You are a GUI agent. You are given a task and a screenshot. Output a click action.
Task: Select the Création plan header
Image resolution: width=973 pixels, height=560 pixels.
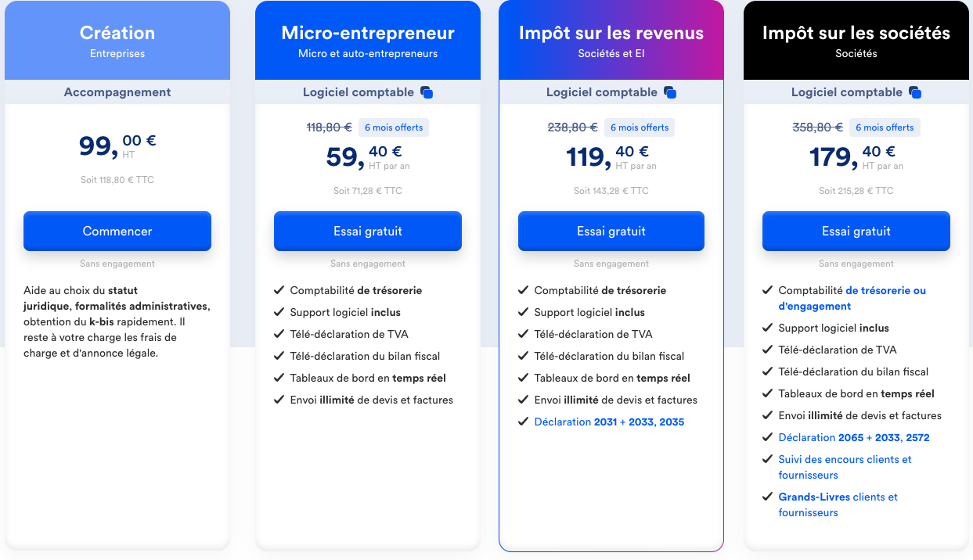coord(117,41)
